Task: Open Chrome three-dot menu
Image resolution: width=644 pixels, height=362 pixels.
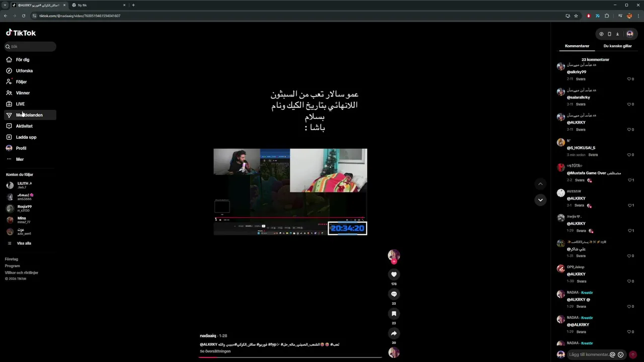Action: tap(638, 16)
